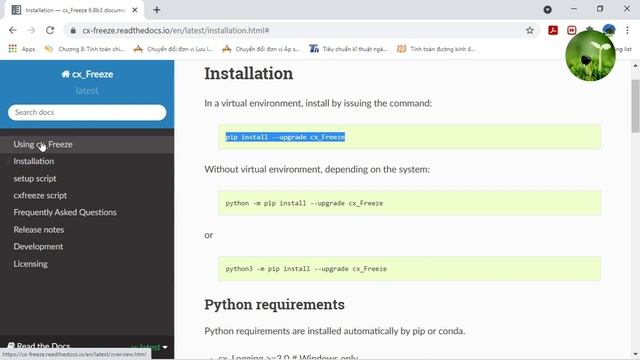Click the Python requirements heading

pyautogui.click(x=274, y=304)
